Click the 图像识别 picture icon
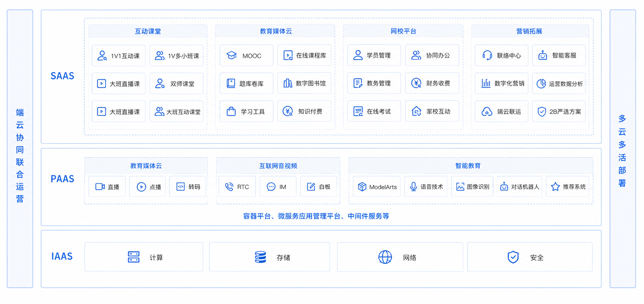This screenshot has width=644, height=304. click(x=460, y=187)
